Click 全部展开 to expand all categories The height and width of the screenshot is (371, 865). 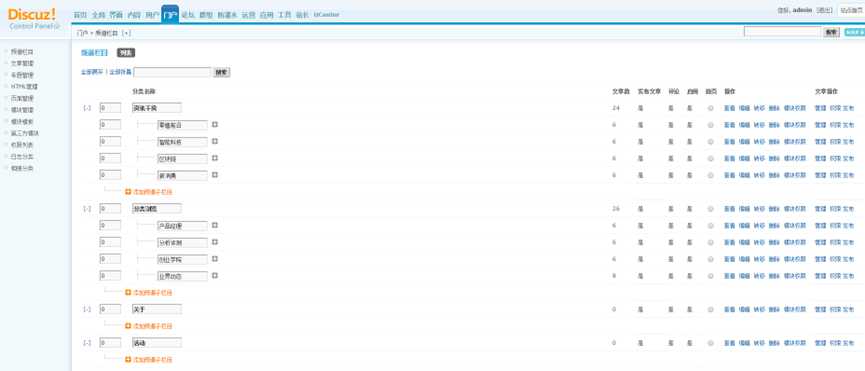pos(92,72)
